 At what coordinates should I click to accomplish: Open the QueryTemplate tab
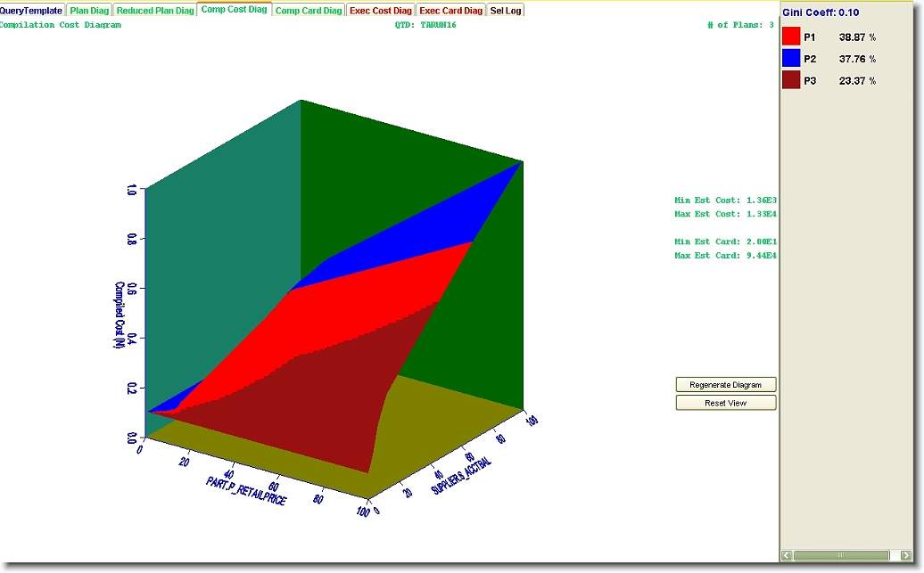pos(32,11)
